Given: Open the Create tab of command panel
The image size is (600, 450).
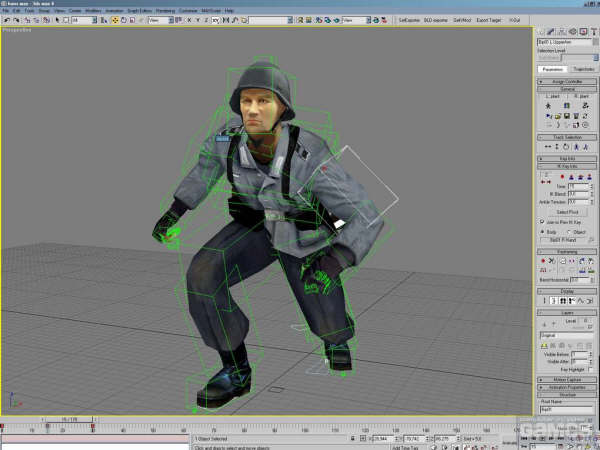Looking at the screenshot, I should pyautogui.click(x=541, y=32).
